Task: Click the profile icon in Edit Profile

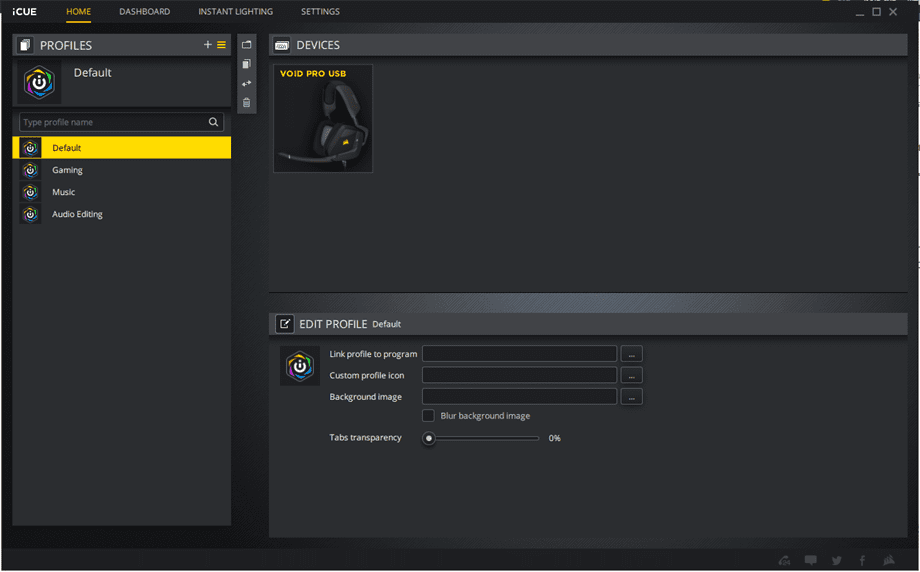Action: click(x=300, y=366)
